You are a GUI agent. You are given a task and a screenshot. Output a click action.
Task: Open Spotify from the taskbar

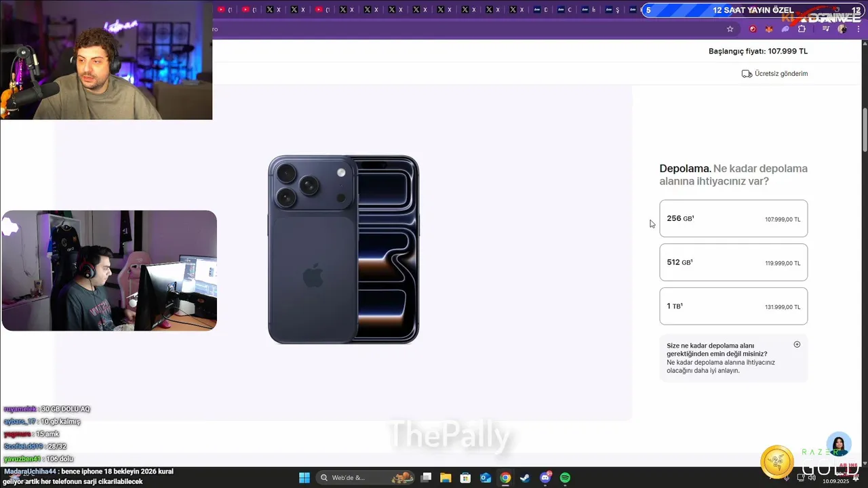pyautogui.click(x=565, y=478)
